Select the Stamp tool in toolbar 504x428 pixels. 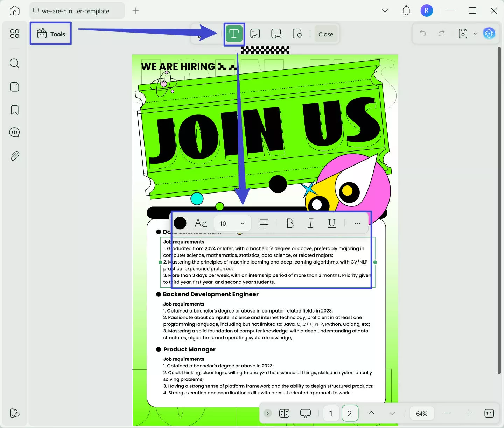(297, 34)
